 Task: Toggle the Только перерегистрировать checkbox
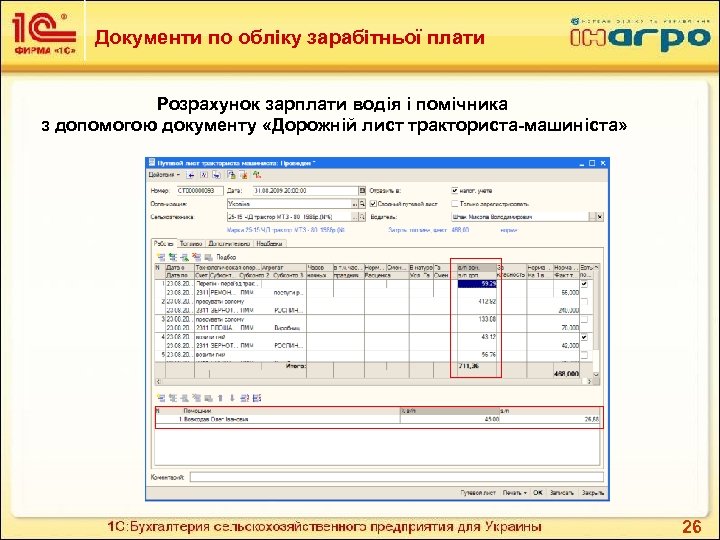point(455,203)
